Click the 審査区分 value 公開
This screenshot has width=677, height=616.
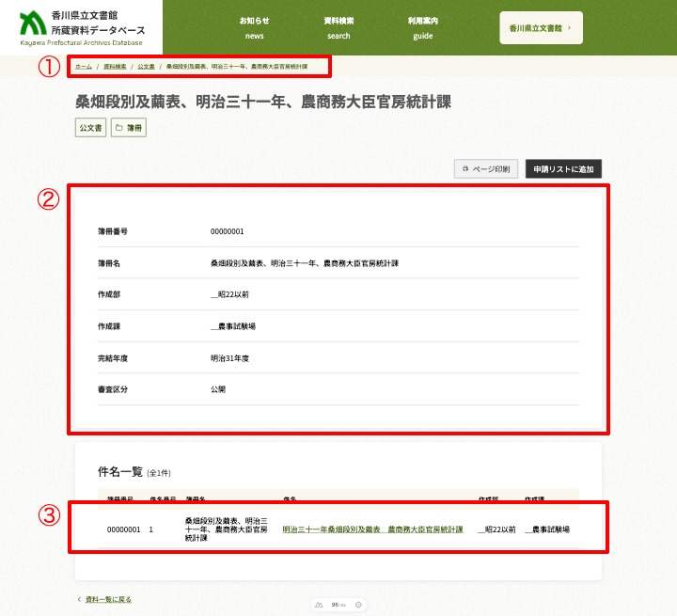click(218, 389)
